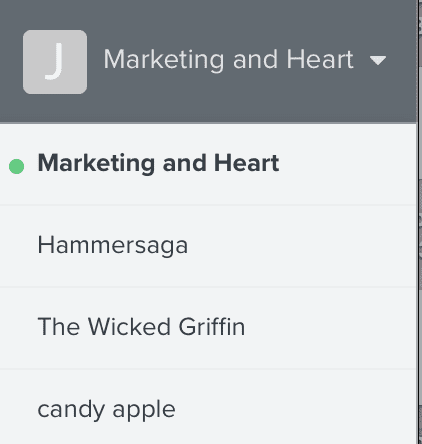The height and width of the screenshot is (444, 422).
Task: Open the account switcher from header text
Action: point(228,60)
